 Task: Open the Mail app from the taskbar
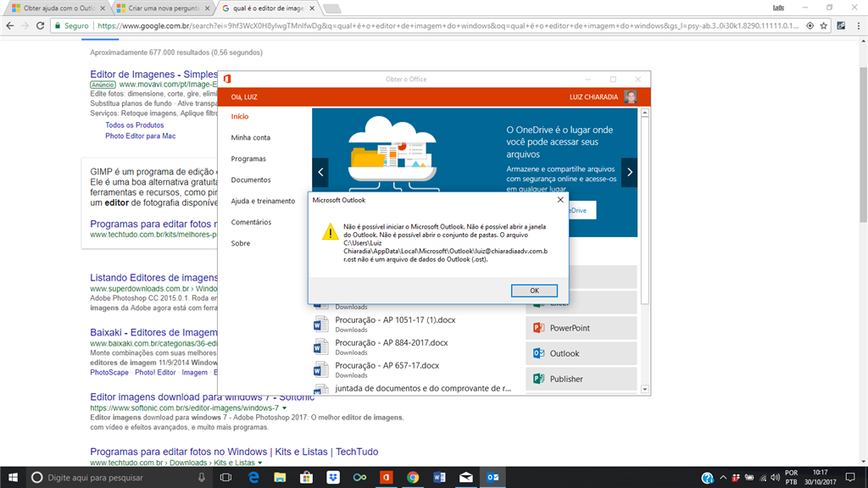tap(466, 478)
